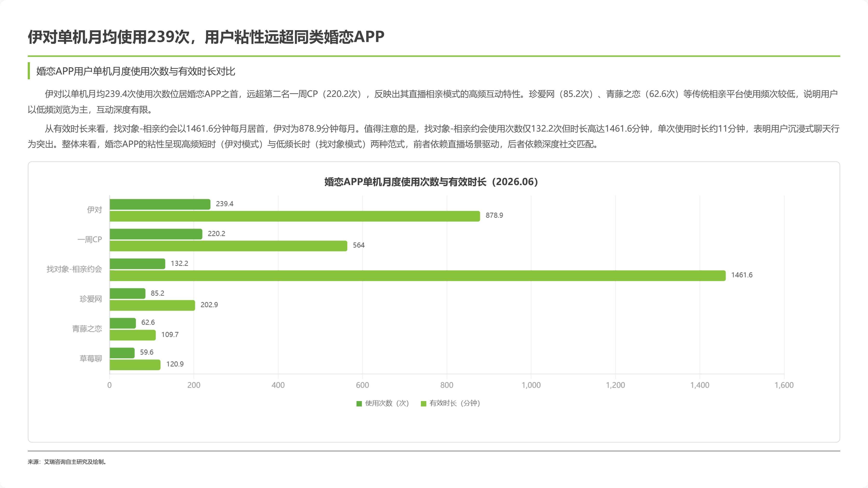This screenshot has width=868, height=488.
Task: Click the 1,600 x-axis tick label
Action: click(784, 385)
